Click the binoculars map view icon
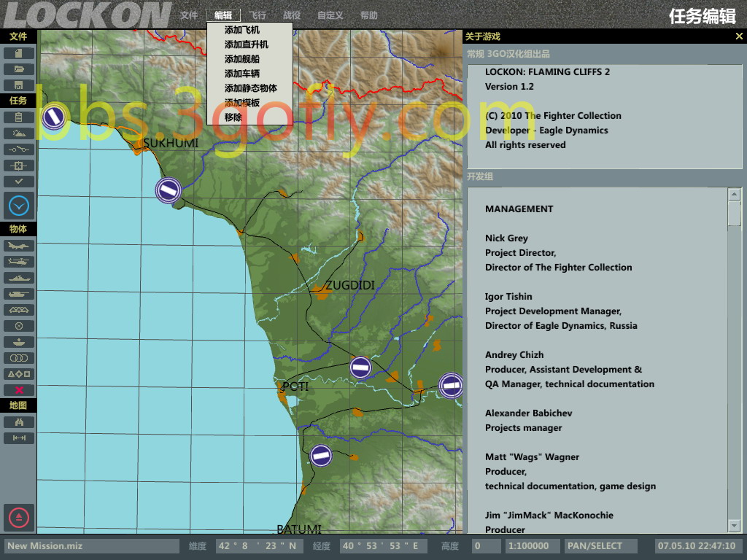The image size is (747, 560). 18,422
